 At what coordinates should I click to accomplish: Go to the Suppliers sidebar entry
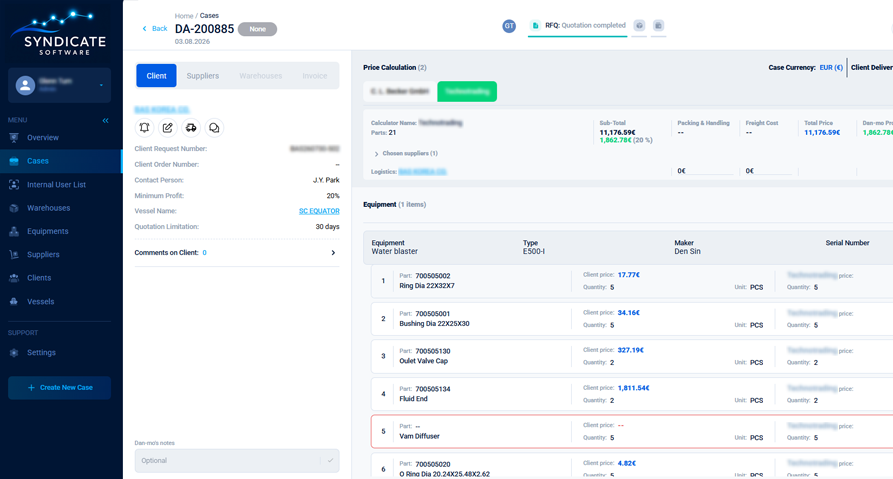(43, 255)
